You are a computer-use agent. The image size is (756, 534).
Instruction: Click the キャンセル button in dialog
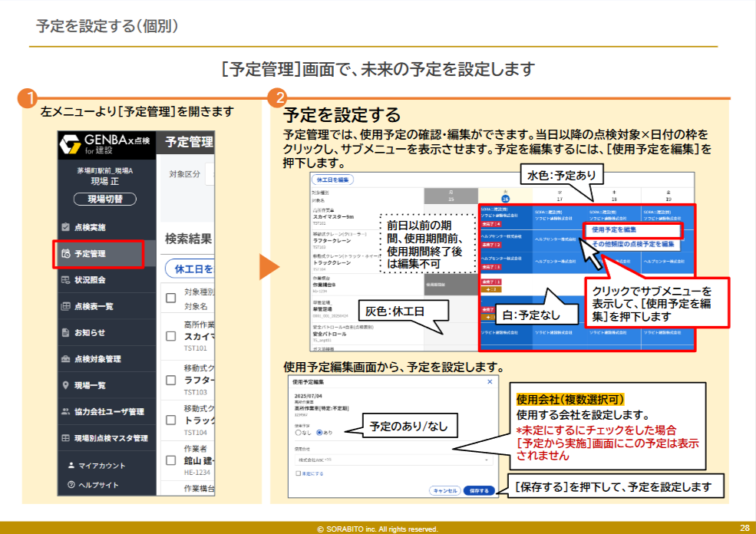coord(445,490)
